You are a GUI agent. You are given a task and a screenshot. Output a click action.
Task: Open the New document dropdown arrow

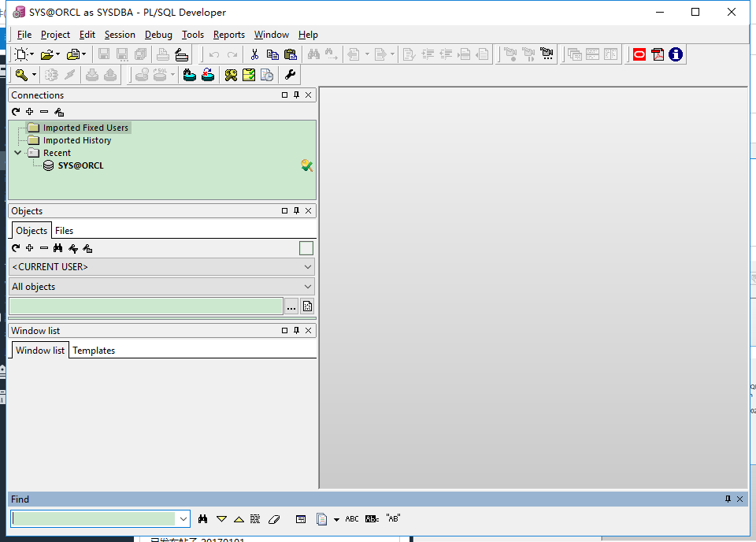pos(32,54)
